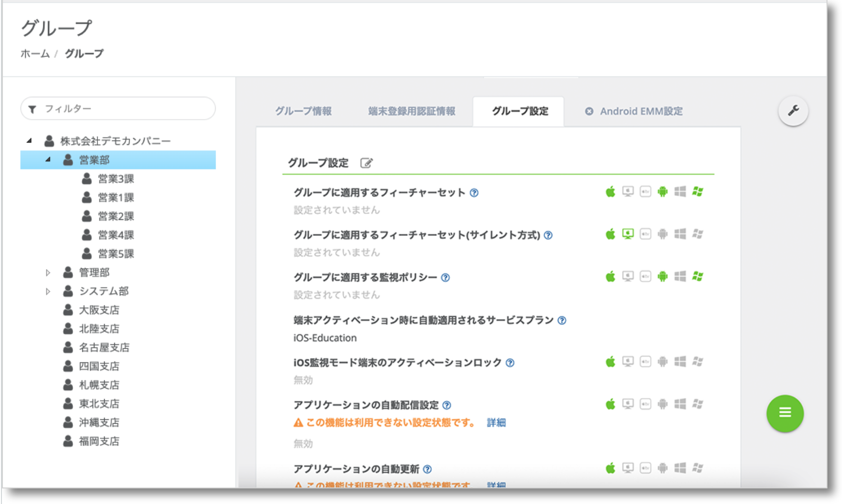
Task: Click the 詳細 link under 自動配信設定 warning
Action: pyautogui.click(x=496, y=423)
